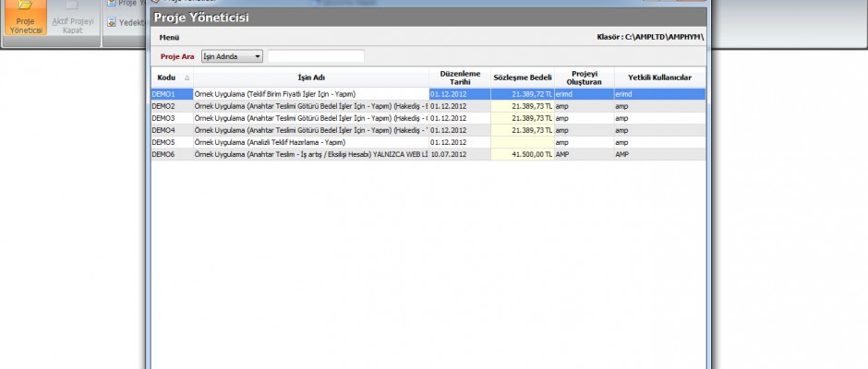The image size is (868, 369).
Task: Expand the İşin Adında search dropdown
Action: coord(258,56)
